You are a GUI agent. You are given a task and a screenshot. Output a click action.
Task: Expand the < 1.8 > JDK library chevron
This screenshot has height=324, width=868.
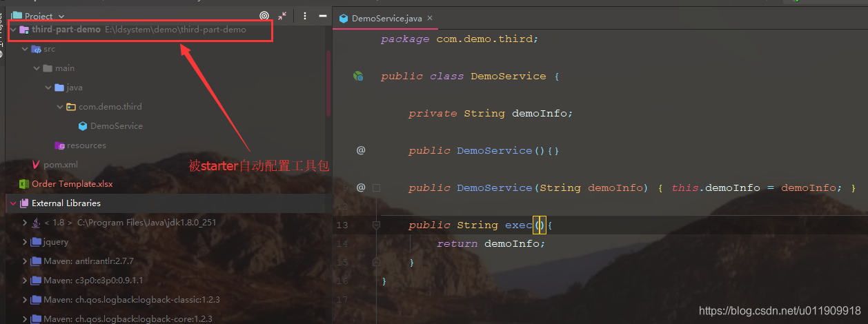pyautogui.click(x=25, y=223)
